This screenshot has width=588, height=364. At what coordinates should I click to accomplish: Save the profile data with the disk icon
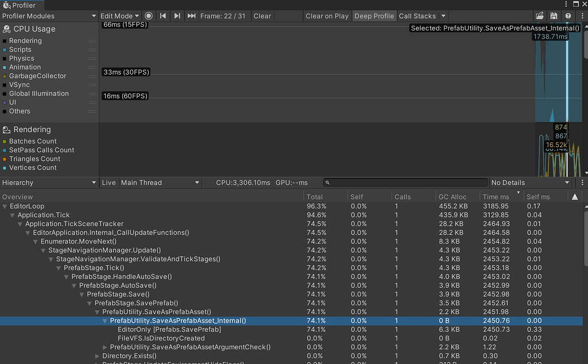(x=555, y=16)
